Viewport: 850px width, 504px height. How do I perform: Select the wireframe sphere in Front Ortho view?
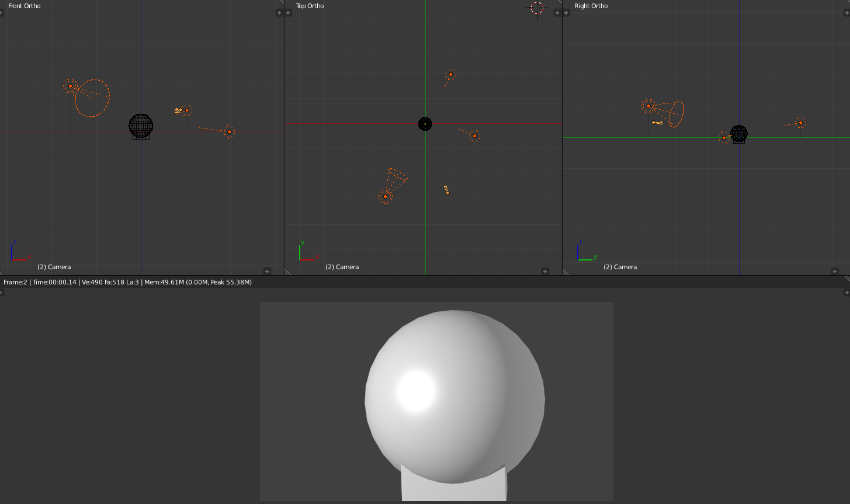pyautogui.click(x=141, y=126)
